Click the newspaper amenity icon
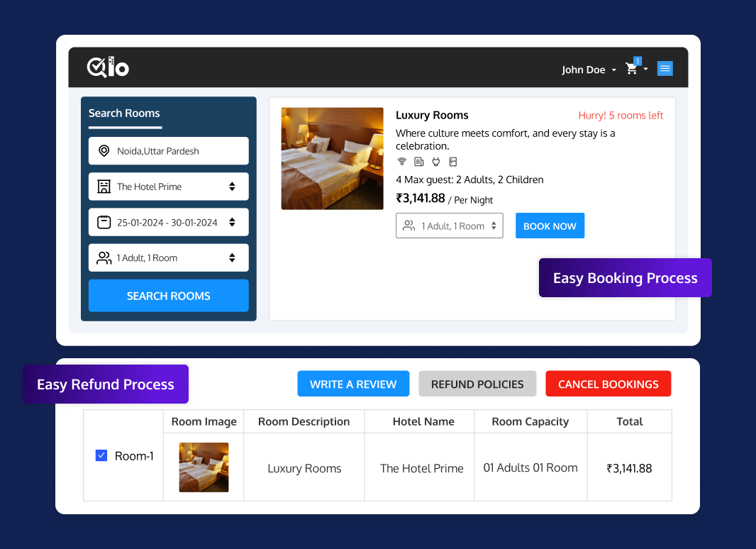 click(418, 161)
